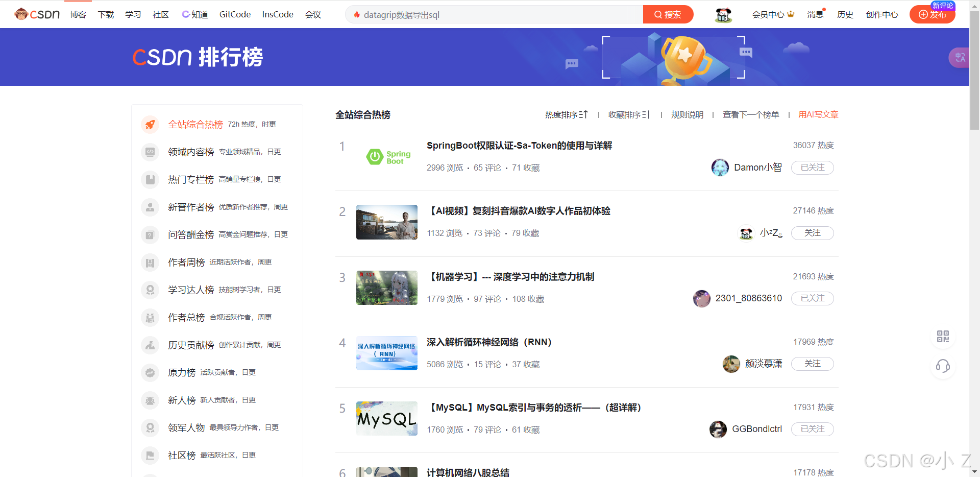Open the AI视频 article thumbnail
This screenshot has height=477, width=980.
(x=387, y=222)
